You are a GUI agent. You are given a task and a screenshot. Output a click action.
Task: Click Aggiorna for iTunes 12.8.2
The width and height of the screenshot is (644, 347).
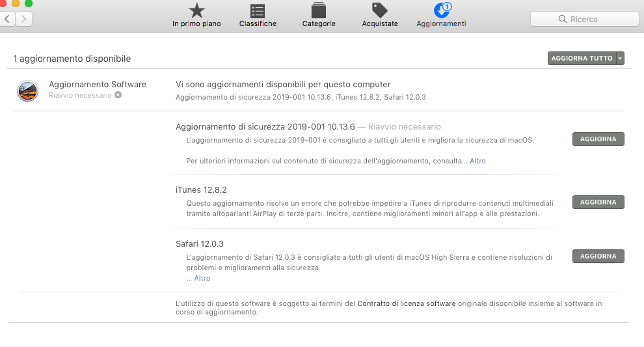point(598,202)
